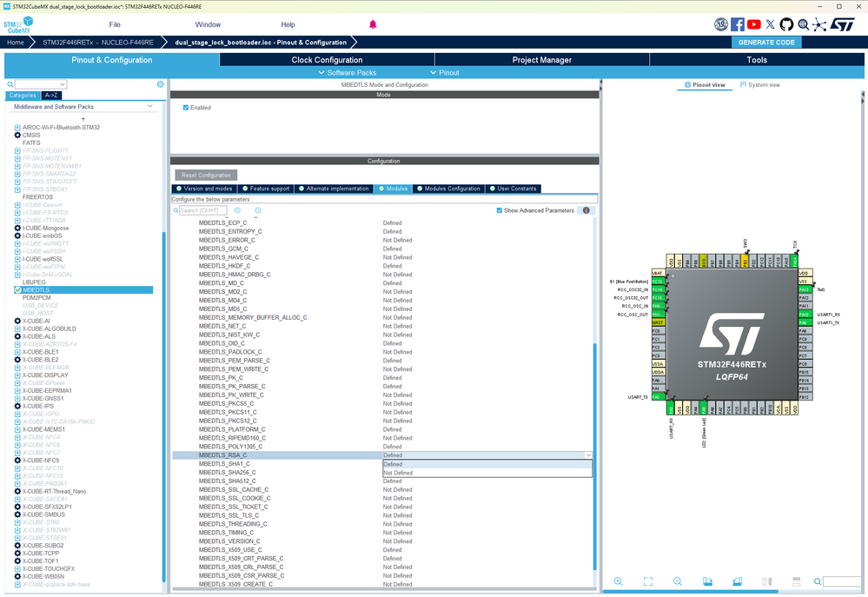Click the fit-to-screen icon under the chip
This screenshot has height=597, width=868.
(x=648, y=581)
